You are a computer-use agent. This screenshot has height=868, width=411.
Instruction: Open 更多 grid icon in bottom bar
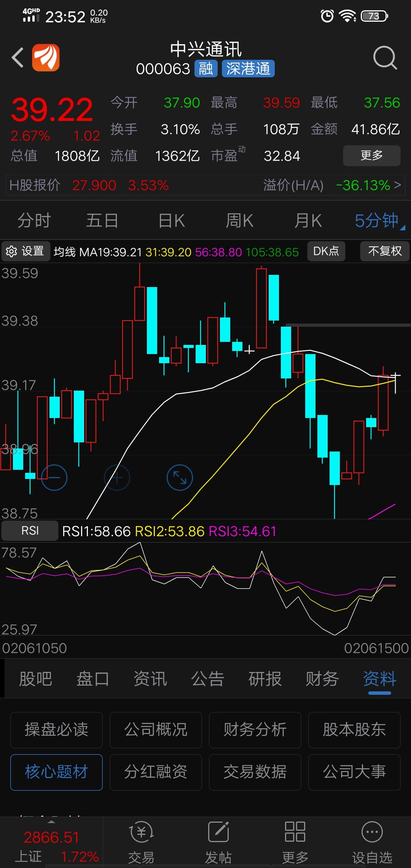tap(295, 842)
